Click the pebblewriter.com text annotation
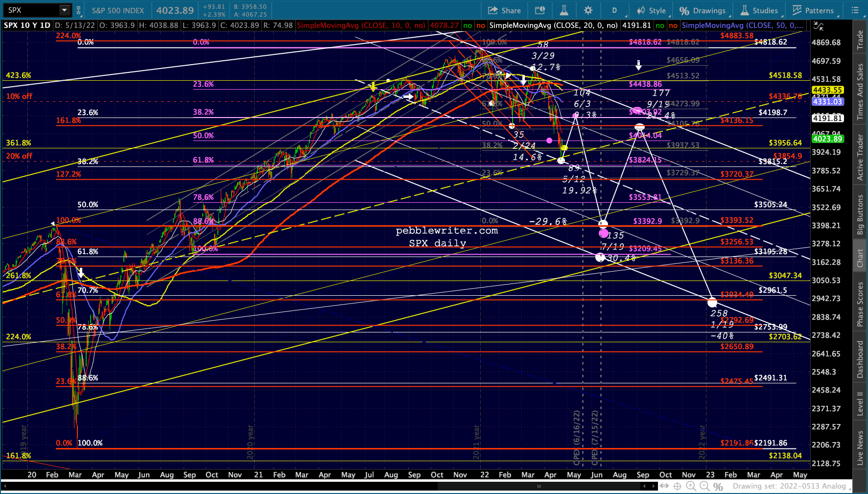The height and width of the screenshot is (494, 868). pyautogui.click(x=446, y=231)
